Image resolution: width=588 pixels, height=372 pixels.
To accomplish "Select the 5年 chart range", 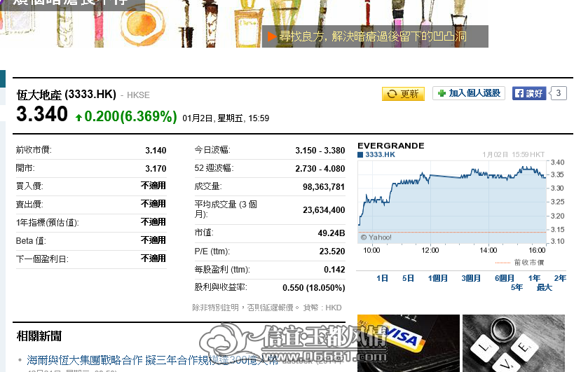I will (517, 288).
